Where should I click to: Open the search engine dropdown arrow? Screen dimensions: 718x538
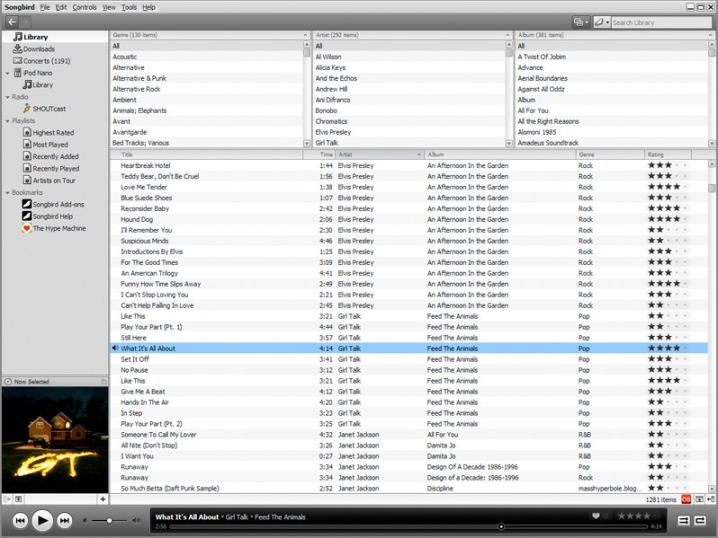[x=605, y=22]
